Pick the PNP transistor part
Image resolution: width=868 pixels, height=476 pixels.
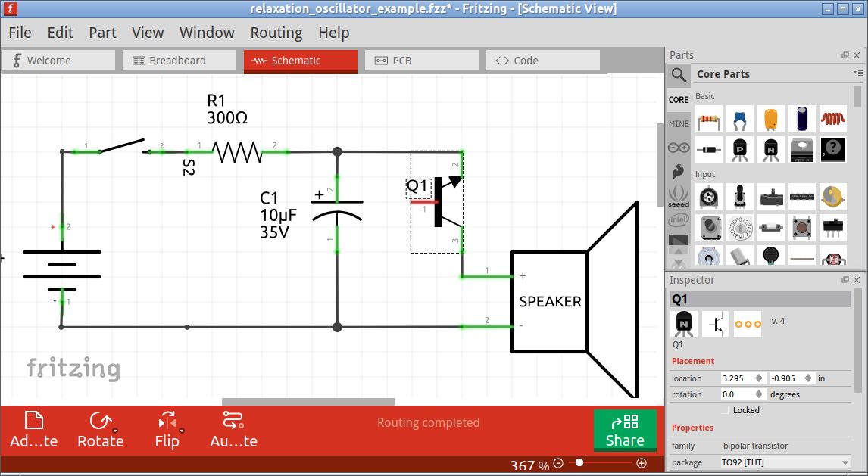point(740,150)
